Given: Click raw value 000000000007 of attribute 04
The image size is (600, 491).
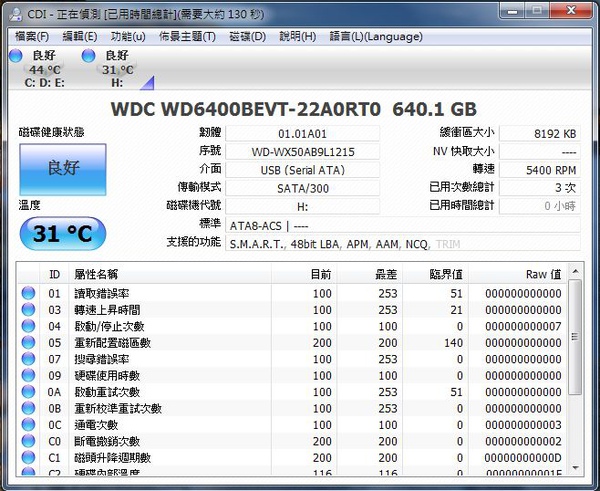Looking at the screenshot, I should coord(523,326).
